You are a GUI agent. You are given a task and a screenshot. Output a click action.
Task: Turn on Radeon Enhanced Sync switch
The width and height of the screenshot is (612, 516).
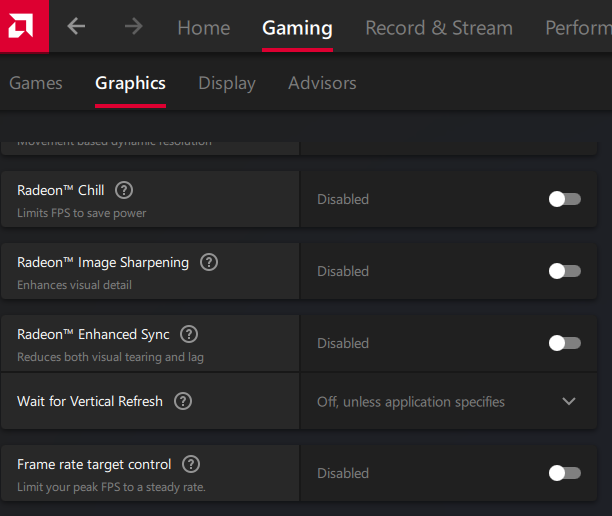(565, 343)
